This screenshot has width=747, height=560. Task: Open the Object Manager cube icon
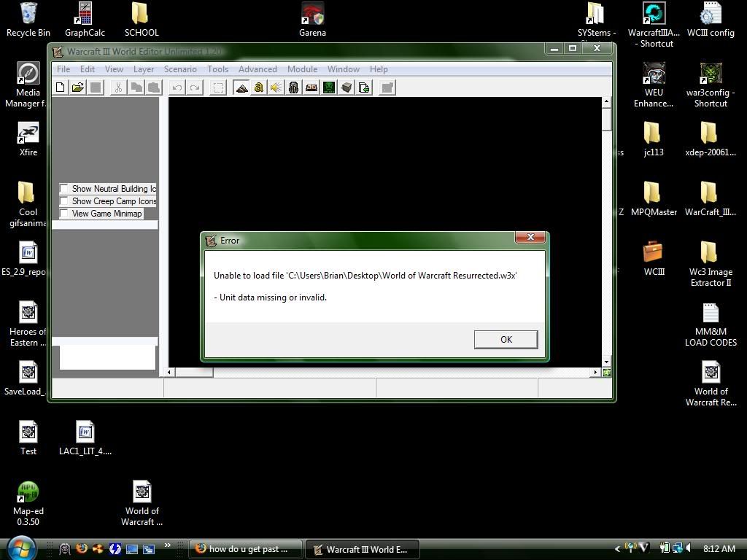pyautogui.click(x=347, y=87)
